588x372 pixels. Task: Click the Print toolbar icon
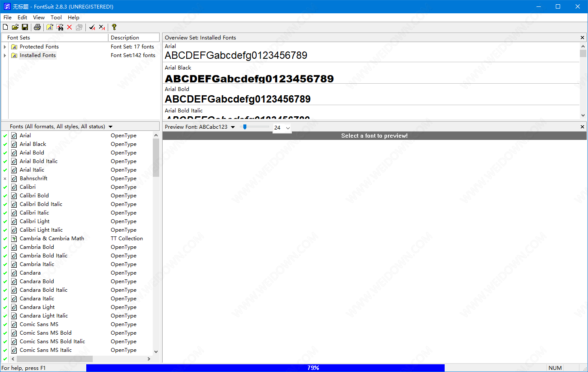tap(37, 27)
